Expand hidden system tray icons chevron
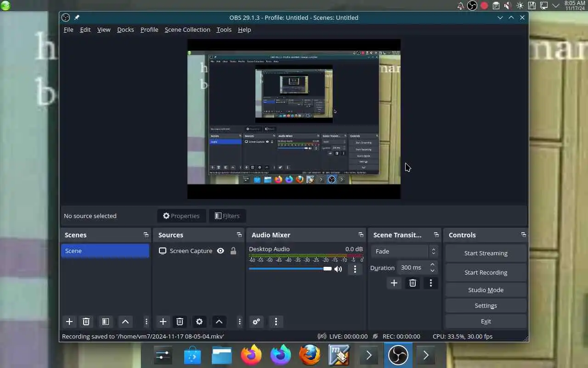 555,6
